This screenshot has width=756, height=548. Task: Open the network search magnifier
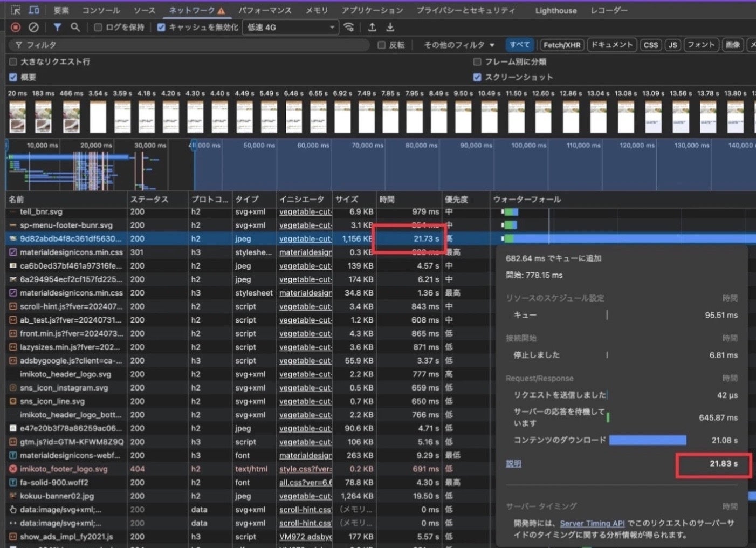75,27
